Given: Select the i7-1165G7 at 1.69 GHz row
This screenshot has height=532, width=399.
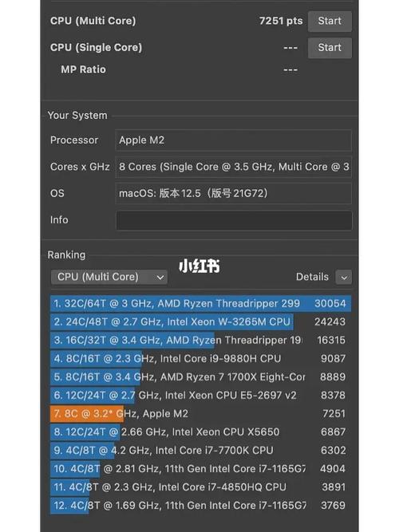Looking at the screenshot, I should (200, 505).
